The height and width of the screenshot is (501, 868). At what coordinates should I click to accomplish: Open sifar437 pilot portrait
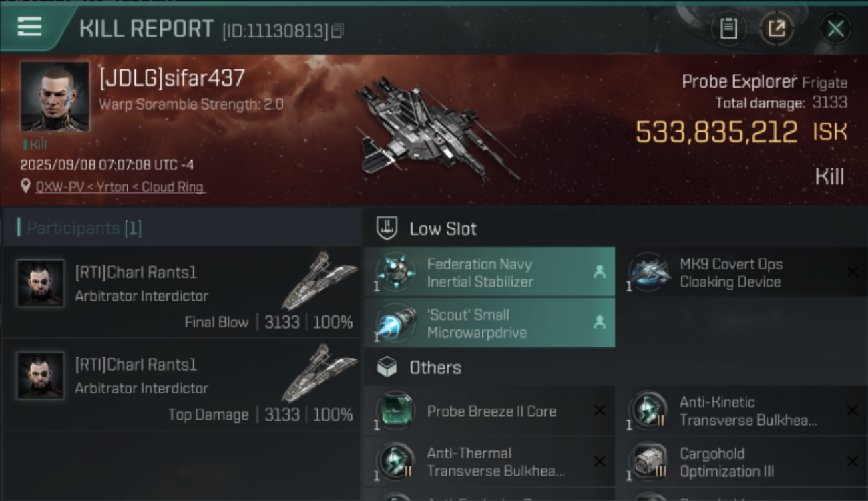[55, 97]
